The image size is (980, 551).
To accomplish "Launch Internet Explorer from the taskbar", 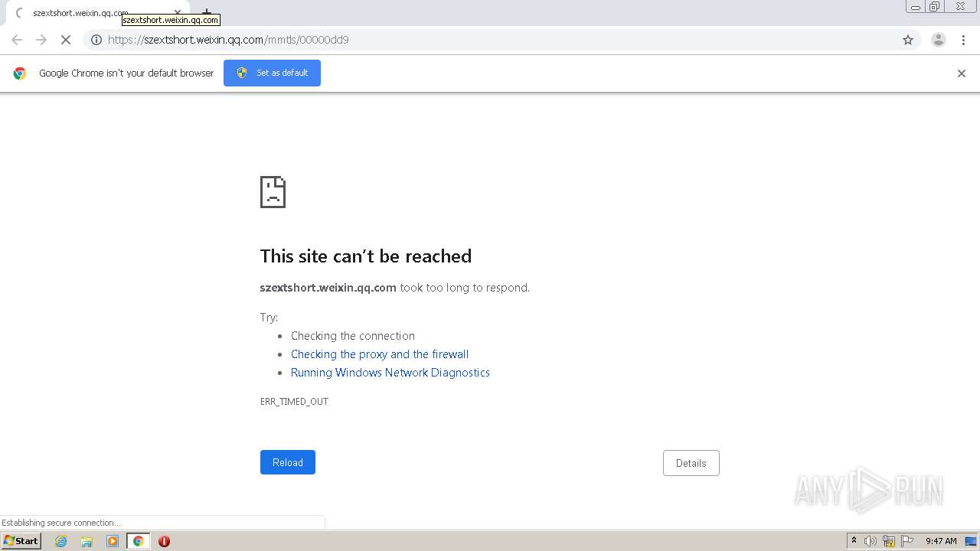I will (x=60, y=541).
